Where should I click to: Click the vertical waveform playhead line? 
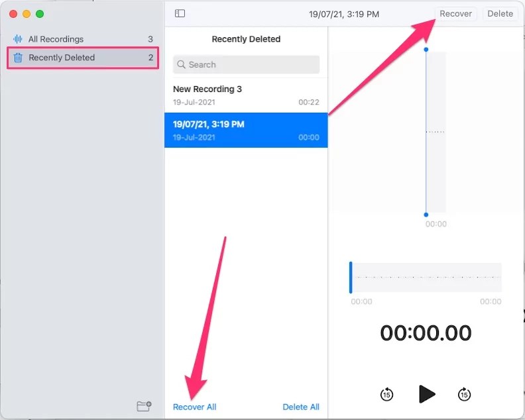click(426, 132)
